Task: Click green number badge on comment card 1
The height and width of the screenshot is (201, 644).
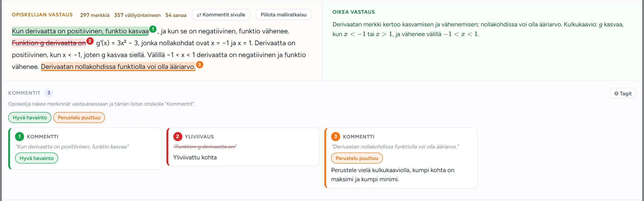Action: click(x=20, y=137)
